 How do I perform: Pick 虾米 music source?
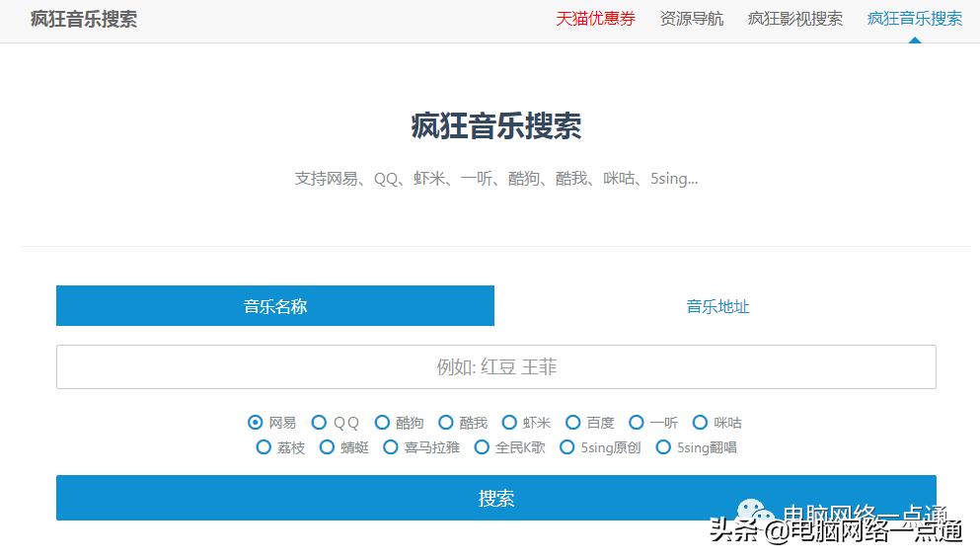(x=509, y=423)
